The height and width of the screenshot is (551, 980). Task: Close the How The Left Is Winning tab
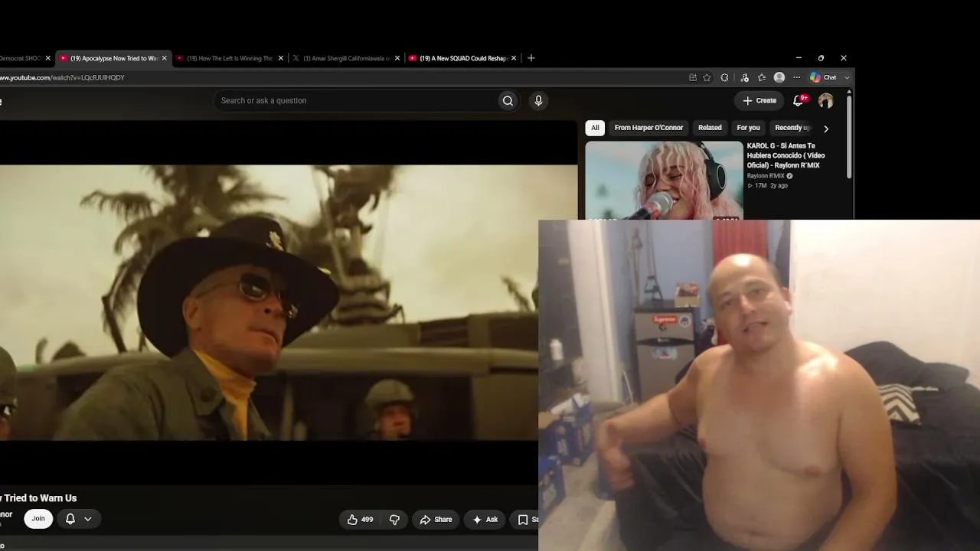tap(280, 58)
